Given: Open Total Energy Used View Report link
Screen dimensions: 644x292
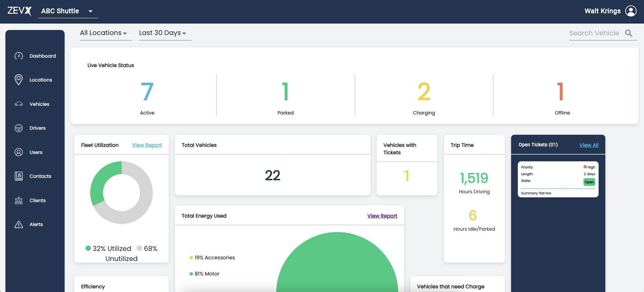Looking at the screenshot, I should tap(382, 216).
